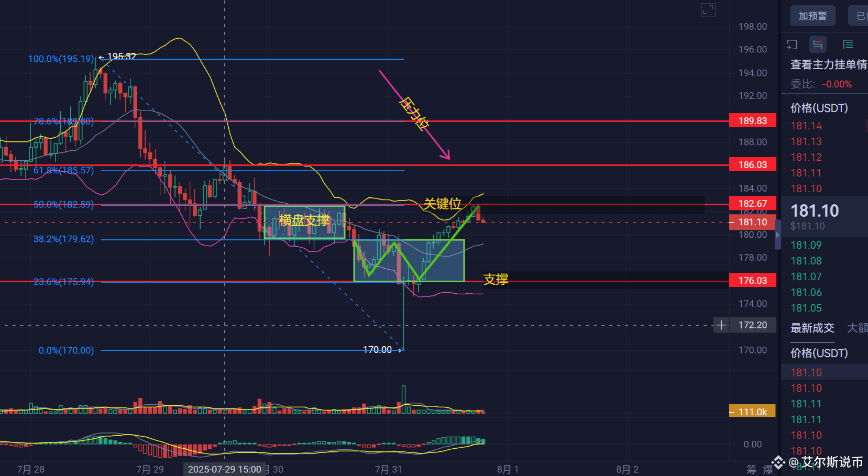The width and height of the screenshot is (868, 476).
Task: Click the 压力位 annotation text
Action: (414, 113)
